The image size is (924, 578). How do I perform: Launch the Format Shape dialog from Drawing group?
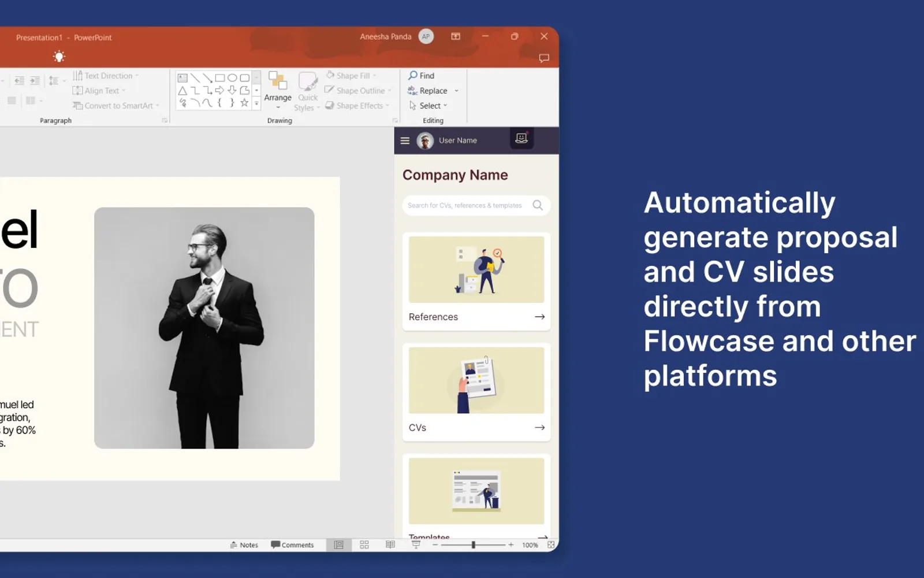[395, 120]
